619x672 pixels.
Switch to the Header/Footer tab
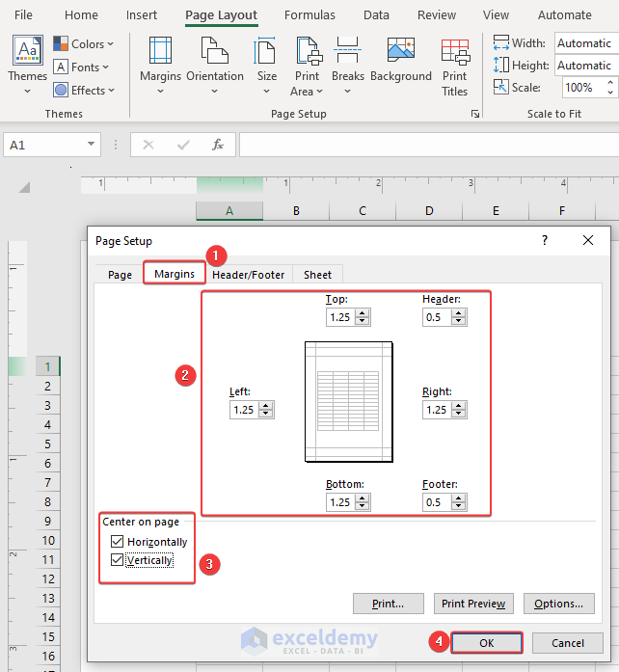click(248, 275)
